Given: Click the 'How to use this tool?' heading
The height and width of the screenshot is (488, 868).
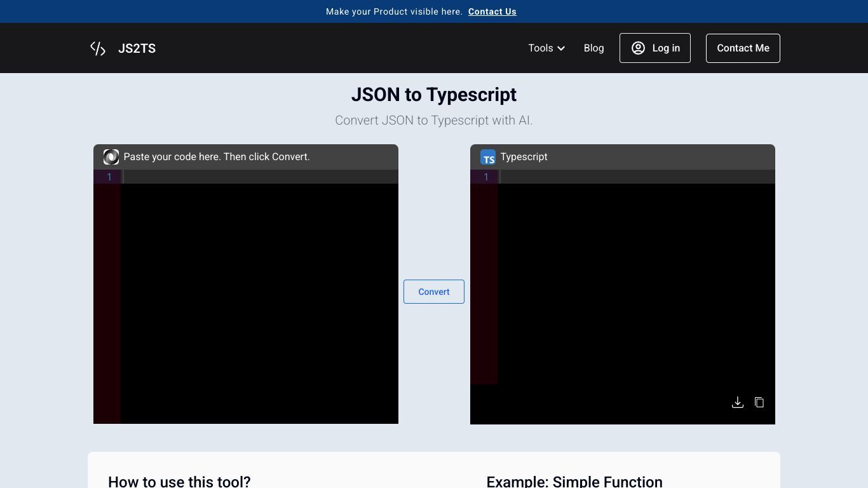Looking at the screenshot, I should coord(179,481).
